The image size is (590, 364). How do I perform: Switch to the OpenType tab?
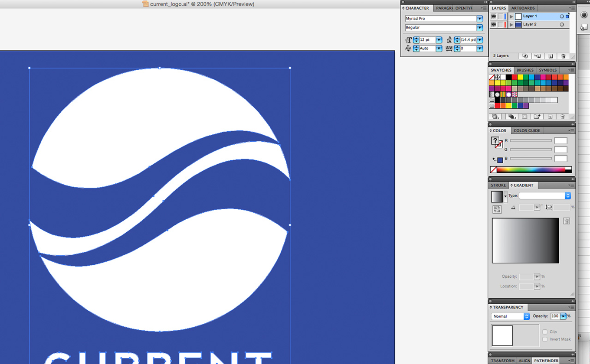(x=463, y=8)
